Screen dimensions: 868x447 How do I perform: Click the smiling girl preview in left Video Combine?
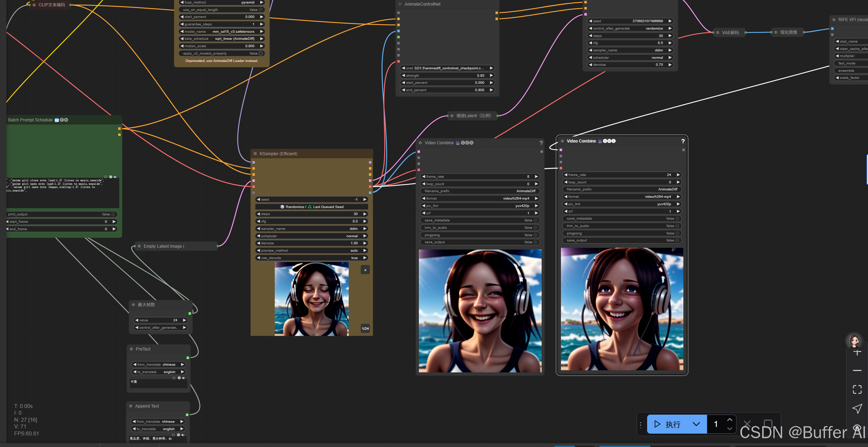click(480, 311)
